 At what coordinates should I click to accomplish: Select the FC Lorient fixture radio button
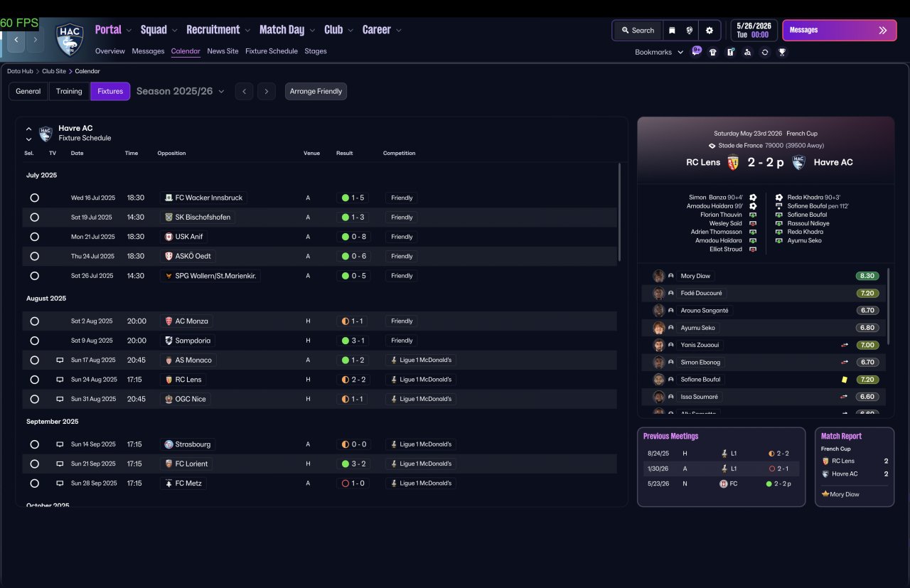pyautogui.click(x=34, y=464)
